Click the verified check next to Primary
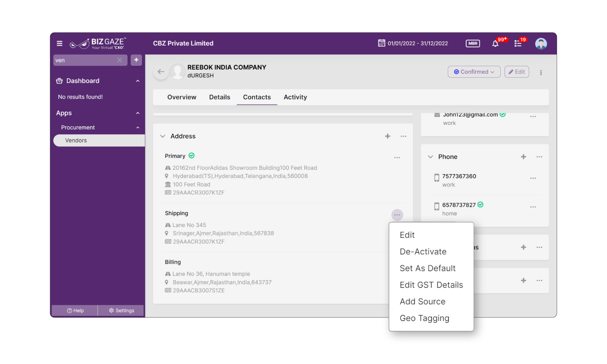The height and width of the screenshot is (364, 607). coord(192,156)
